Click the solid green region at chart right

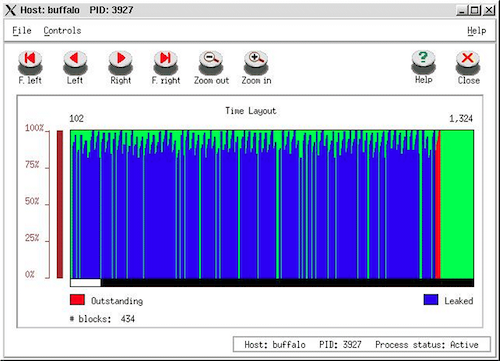[x=457, y=204]
